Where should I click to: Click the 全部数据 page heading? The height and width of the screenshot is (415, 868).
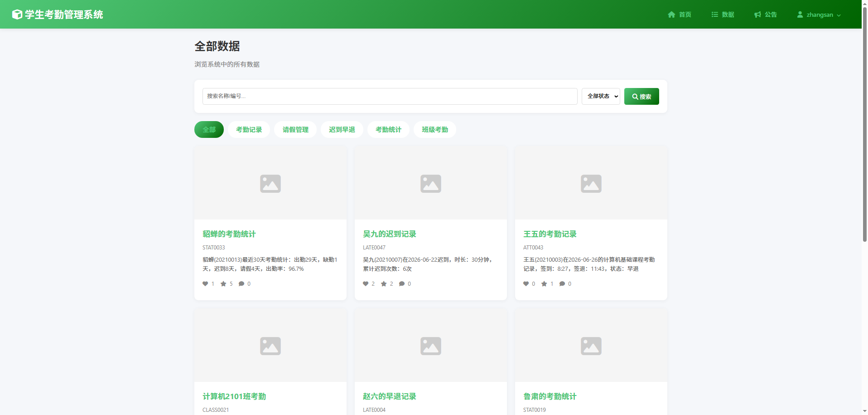click(217, 46)
